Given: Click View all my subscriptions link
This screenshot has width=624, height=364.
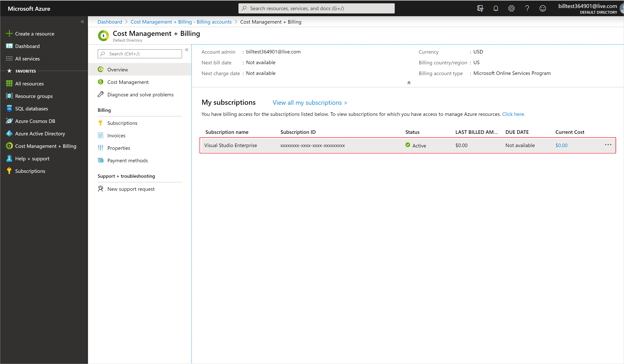Looking at the screenshot, I should point(310,103).
